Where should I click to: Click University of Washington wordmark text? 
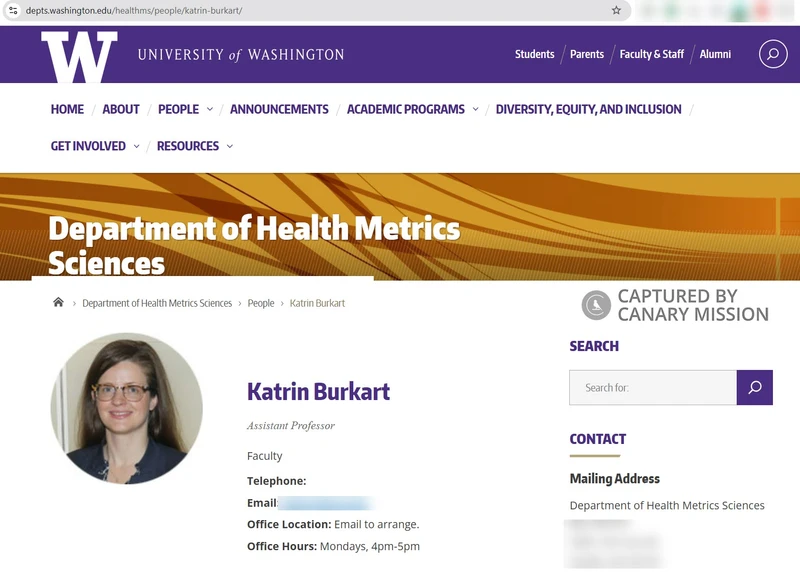(241, 55)
